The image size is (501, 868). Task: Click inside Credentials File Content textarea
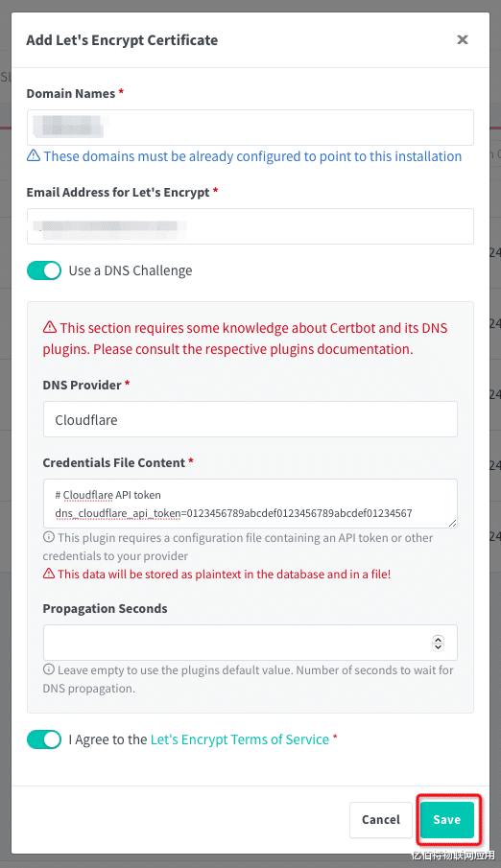click(x=250, y=504)
